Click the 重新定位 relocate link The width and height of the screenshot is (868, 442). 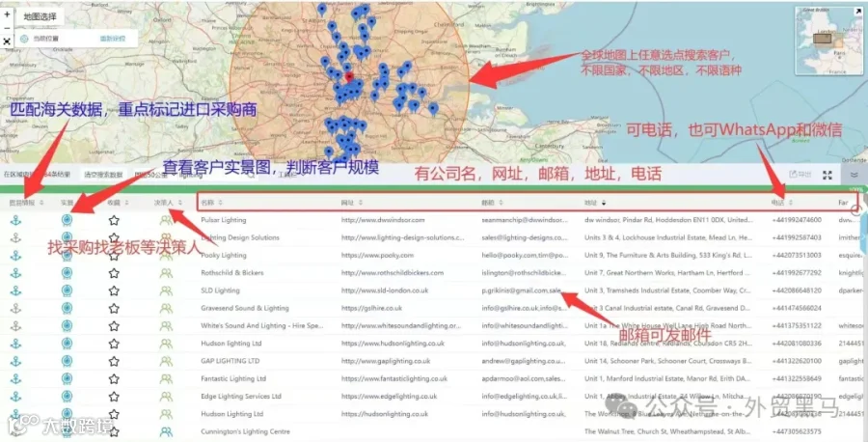[x=113, y=39]
